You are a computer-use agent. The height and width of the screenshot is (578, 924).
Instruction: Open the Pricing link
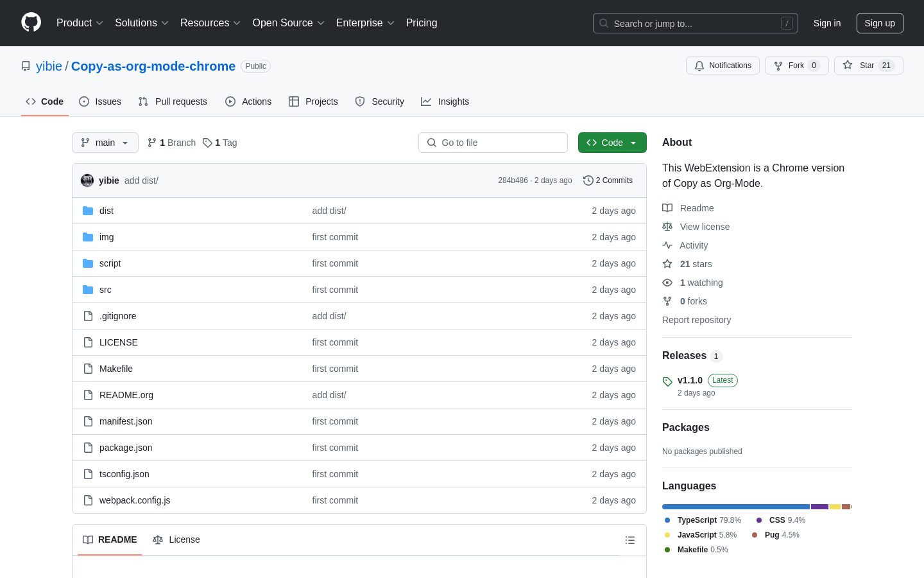point(422,23)
